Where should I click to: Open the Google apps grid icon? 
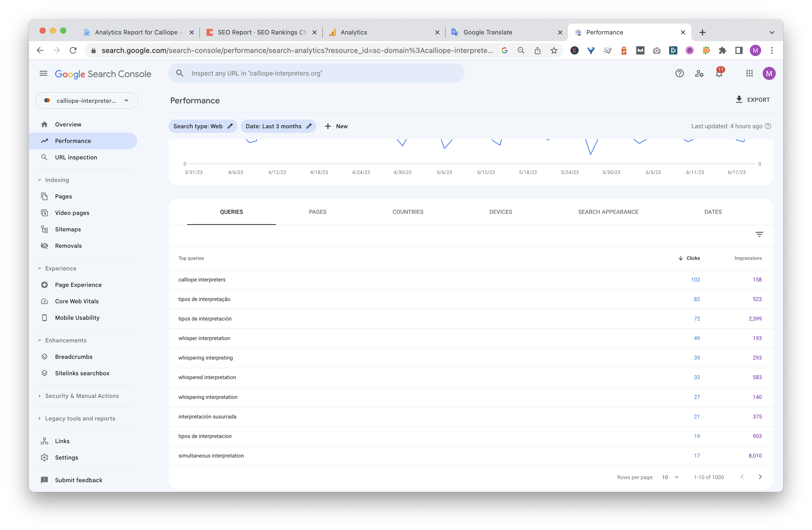pyautogui.click(x=749, y=73)
